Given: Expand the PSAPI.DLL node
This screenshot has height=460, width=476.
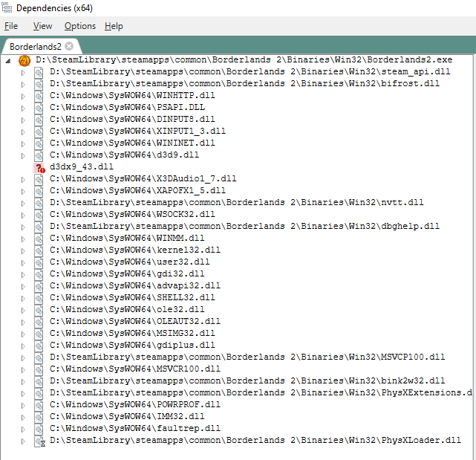Looking at the screenshot, I should click(23, 108).
